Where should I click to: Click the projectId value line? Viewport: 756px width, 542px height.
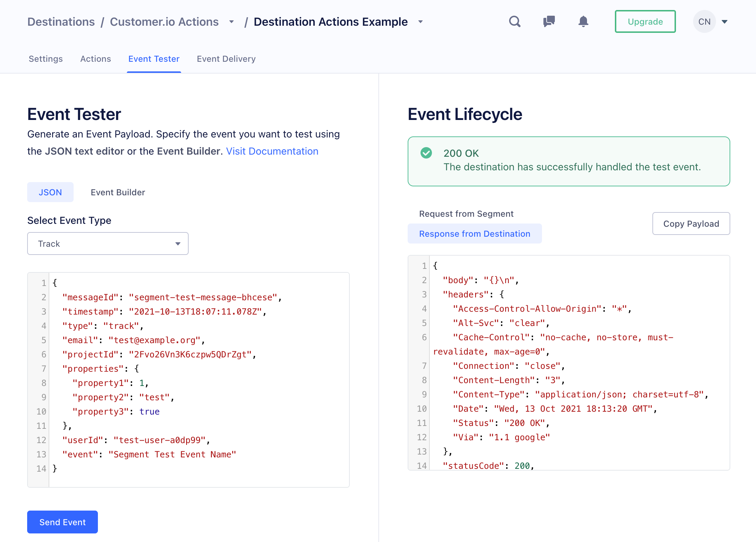(x=159, y=354)
